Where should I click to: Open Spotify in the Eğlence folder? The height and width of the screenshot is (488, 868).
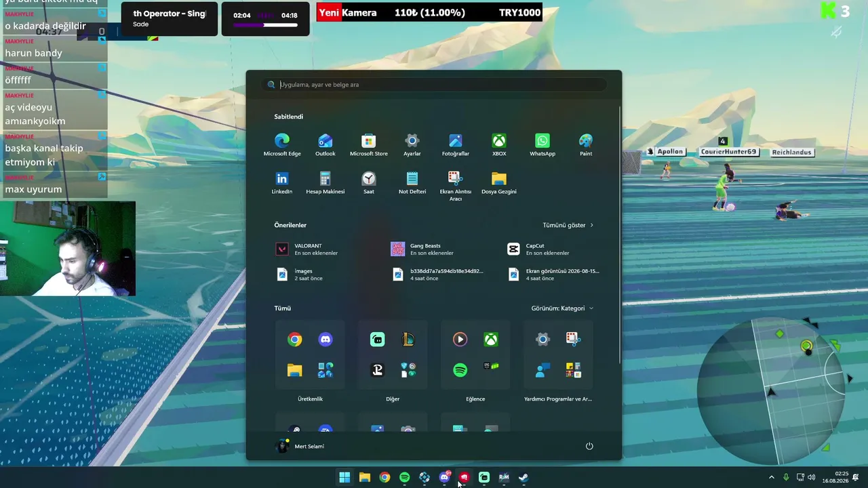[x=460, y=370]
